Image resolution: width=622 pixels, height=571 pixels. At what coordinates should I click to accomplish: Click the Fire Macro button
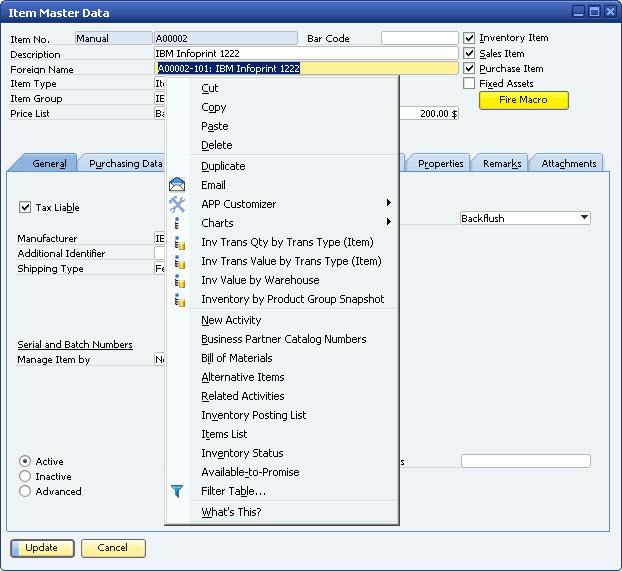(524, 100)
